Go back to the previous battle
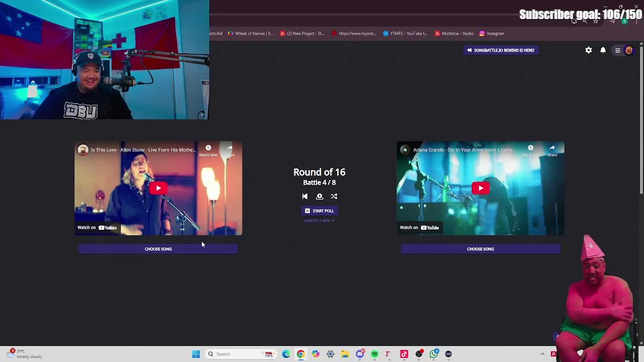 305,197
